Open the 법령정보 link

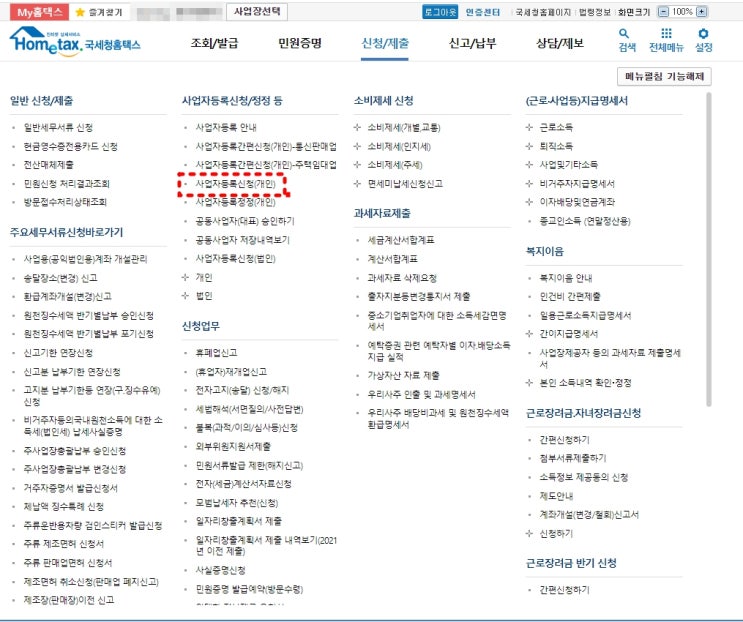595,12
